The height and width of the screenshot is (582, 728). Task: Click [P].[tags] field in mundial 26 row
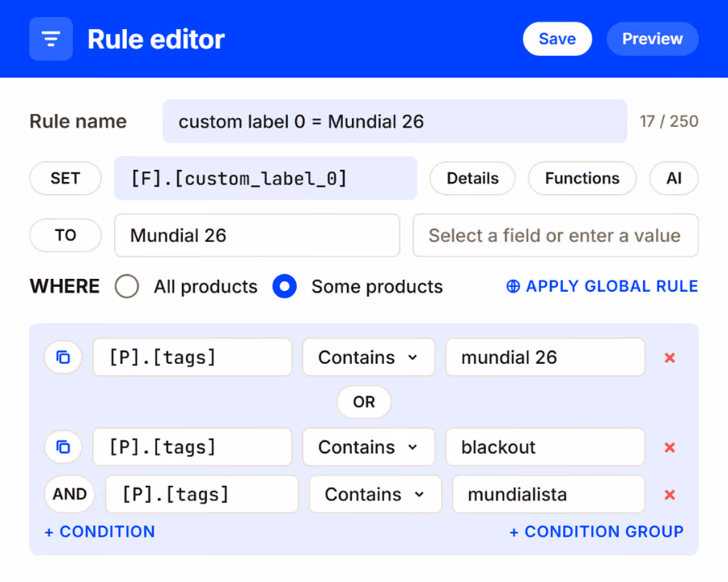tap(193, 357)
